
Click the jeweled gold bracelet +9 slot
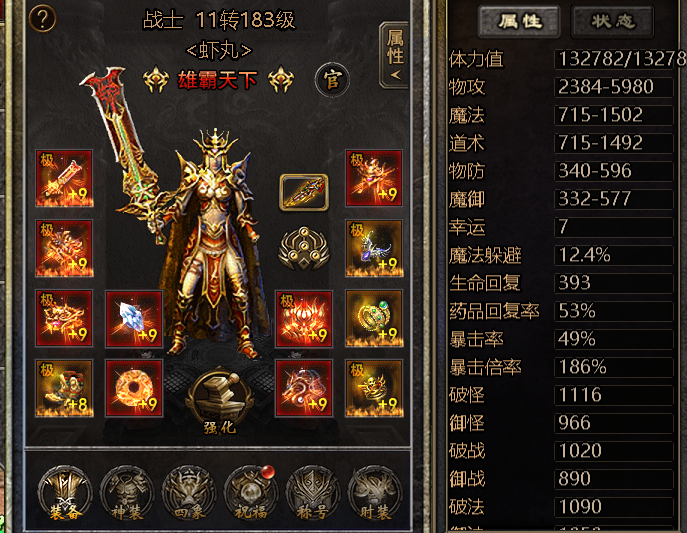pyautogui.click(x=374, y=318)
